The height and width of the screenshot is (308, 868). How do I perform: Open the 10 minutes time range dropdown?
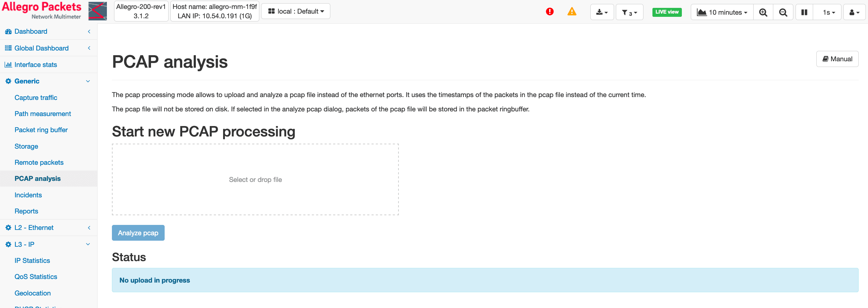722,12
